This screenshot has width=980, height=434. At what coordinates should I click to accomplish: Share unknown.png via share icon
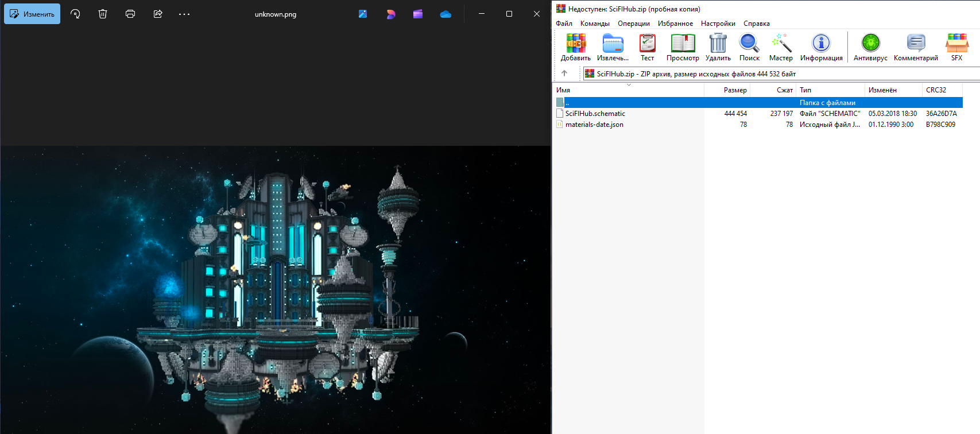point(158,14)
